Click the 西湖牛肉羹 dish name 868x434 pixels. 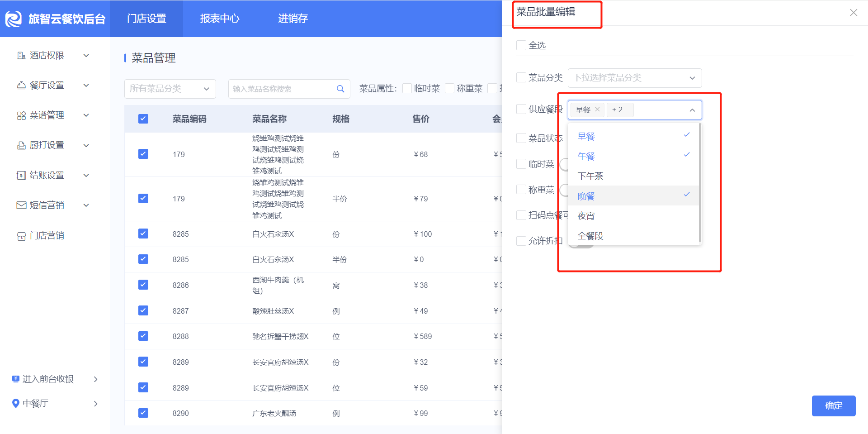point(278,285)
